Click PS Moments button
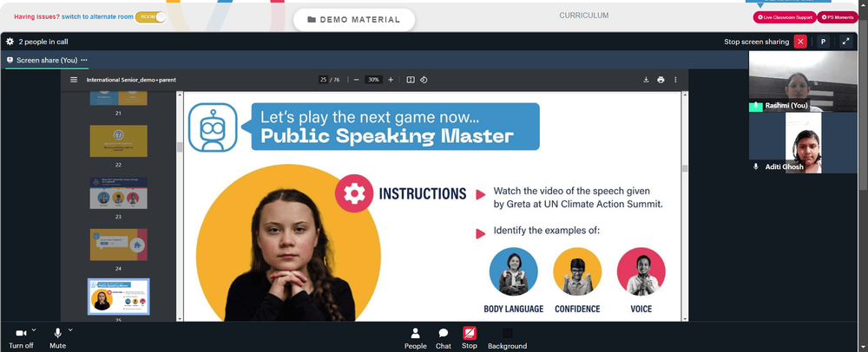This screenshot has height=352, width=868. tap(837, 17)
